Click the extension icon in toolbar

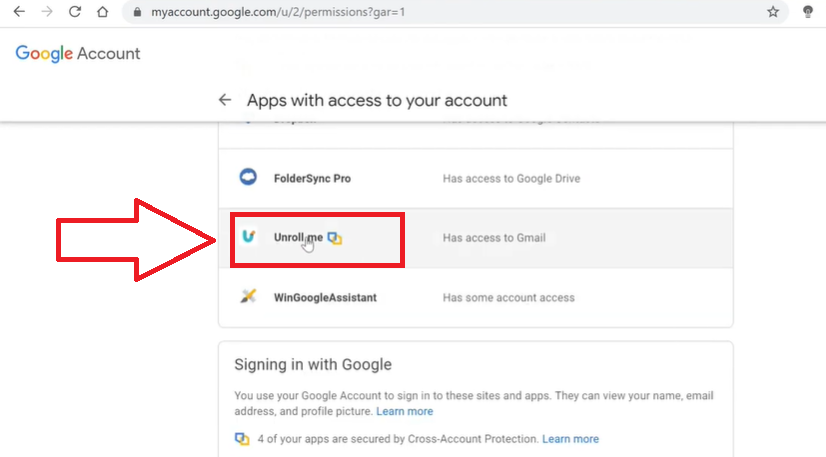click(808, 12)
